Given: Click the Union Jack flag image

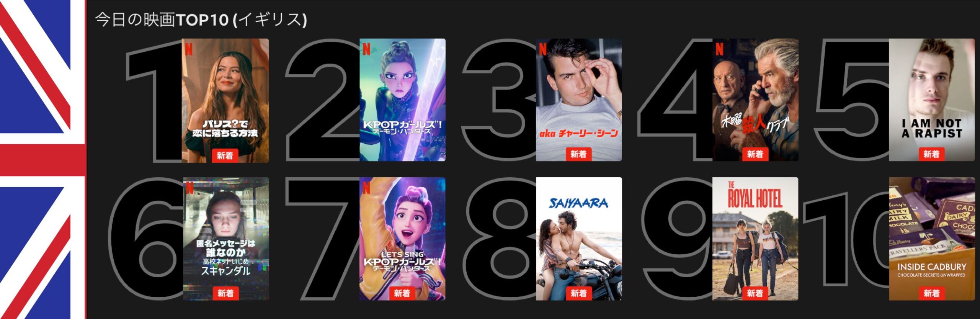Looking at the screenshot, I should click(43, 159).
